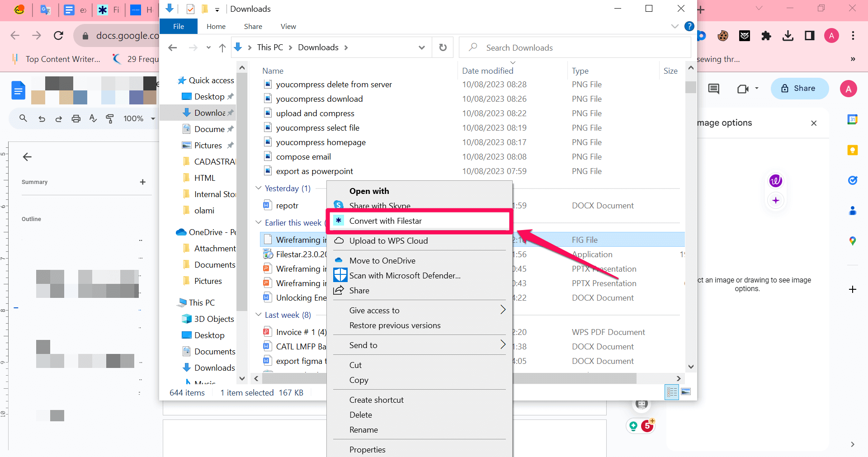Screen dimensions: 868x457
Task: Open the View ribbon tab
Action: (x=288, y=26)
